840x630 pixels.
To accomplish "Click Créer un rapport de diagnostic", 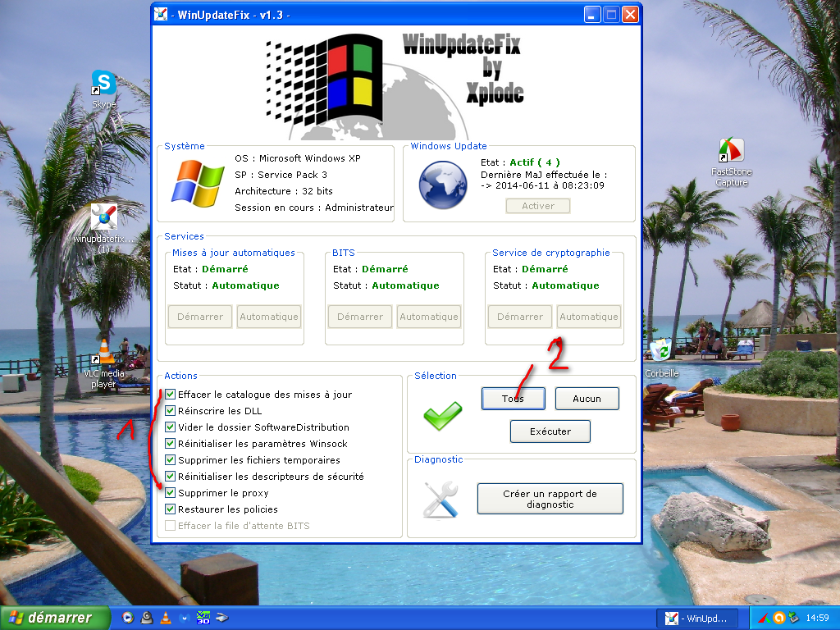I will [550, 499].
